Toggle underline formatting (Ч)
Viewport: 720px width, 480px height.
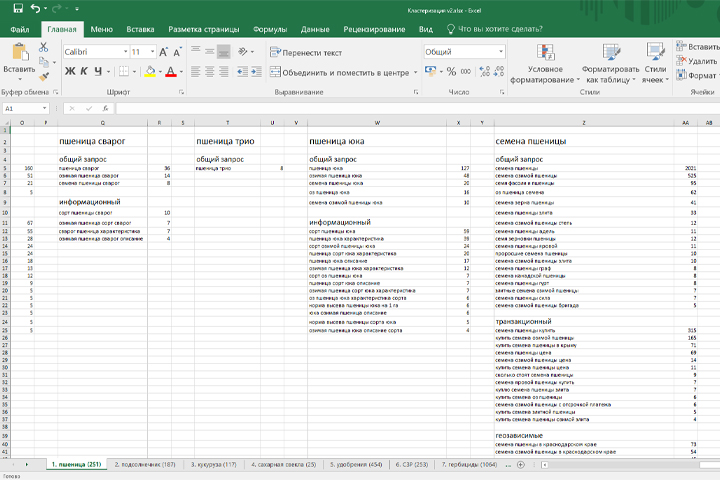tap(98, 71)
